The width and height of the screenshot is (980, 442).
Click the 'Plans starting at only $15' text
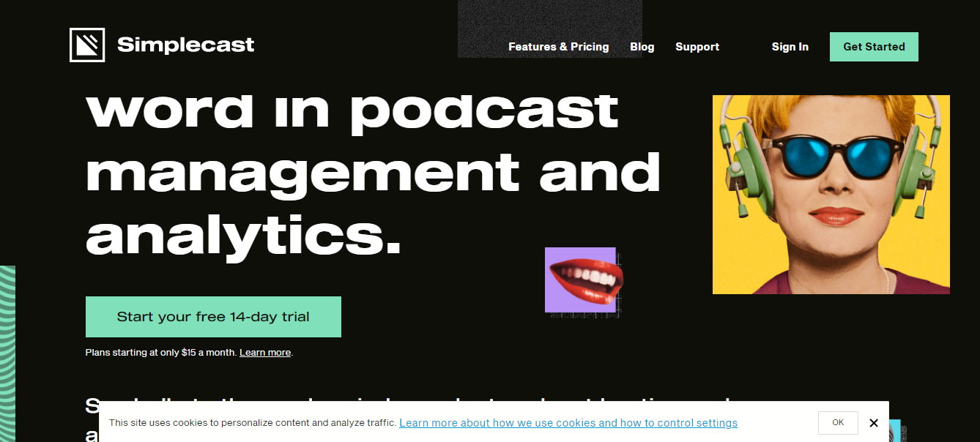(x=161, y=353)
